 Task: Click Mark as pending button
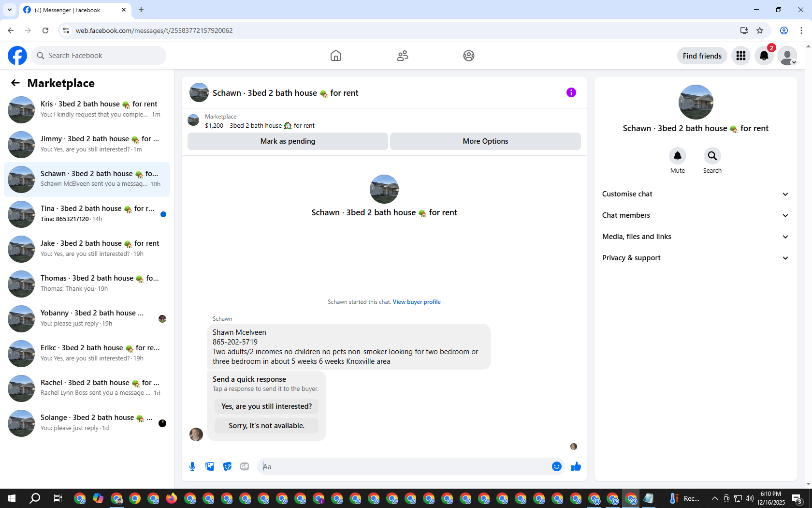[288, 141]
